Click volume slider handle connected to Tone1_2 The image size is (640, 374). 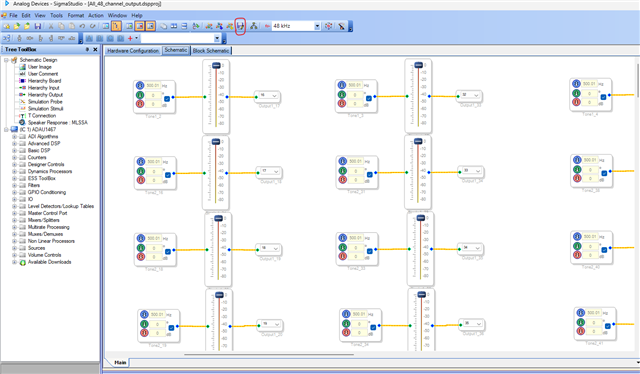tap(216, 65)
